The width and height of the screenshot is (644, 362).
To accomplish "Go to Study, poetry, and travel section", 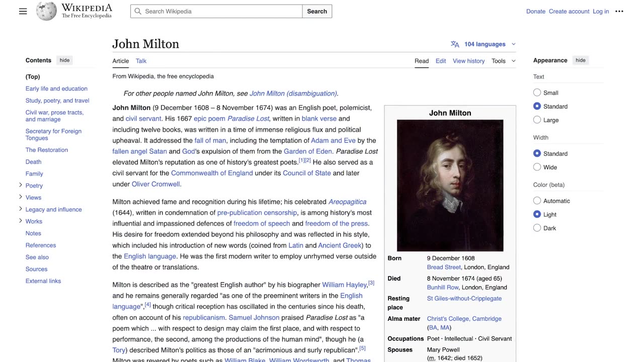I will click(x=57, y=101).
